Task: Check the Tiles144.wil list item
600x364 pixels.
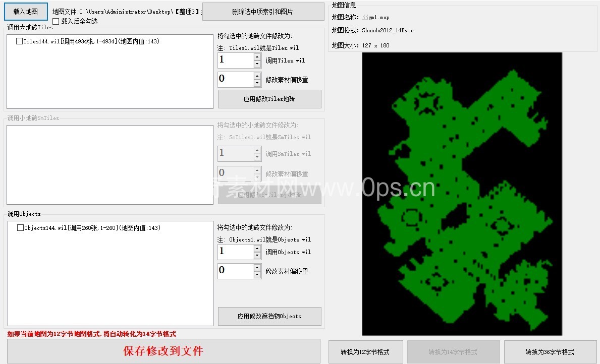Action: point(19,41)
